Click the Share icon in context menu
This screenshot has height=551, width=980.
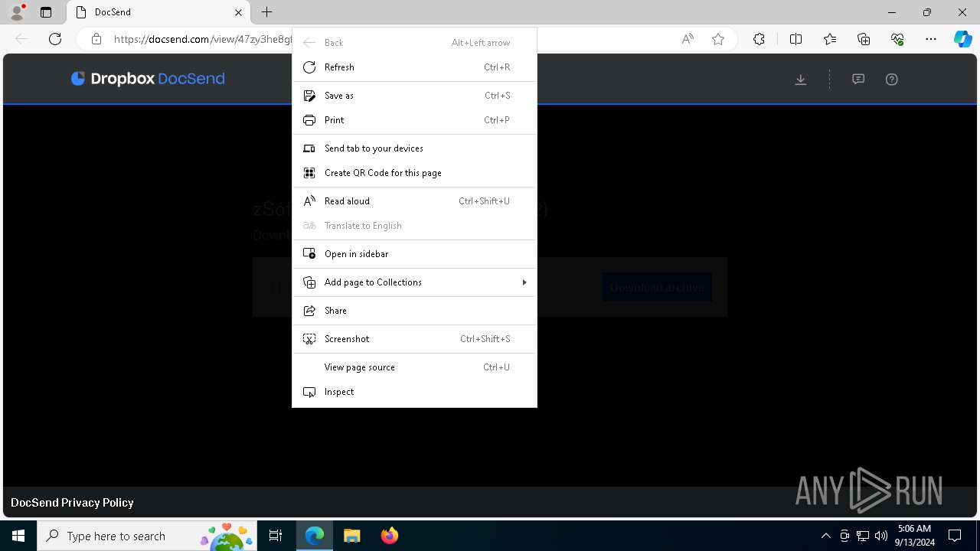(x=309, y=311)
